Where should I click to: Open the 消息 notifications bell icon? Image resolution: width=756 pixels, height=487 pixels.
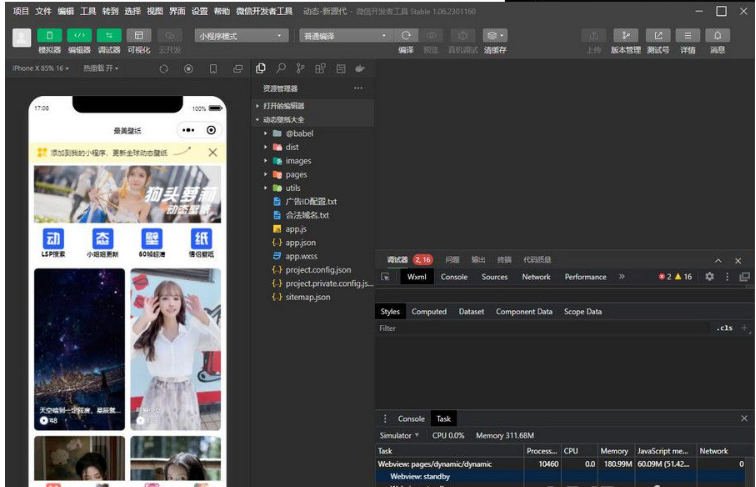[717, 35]
